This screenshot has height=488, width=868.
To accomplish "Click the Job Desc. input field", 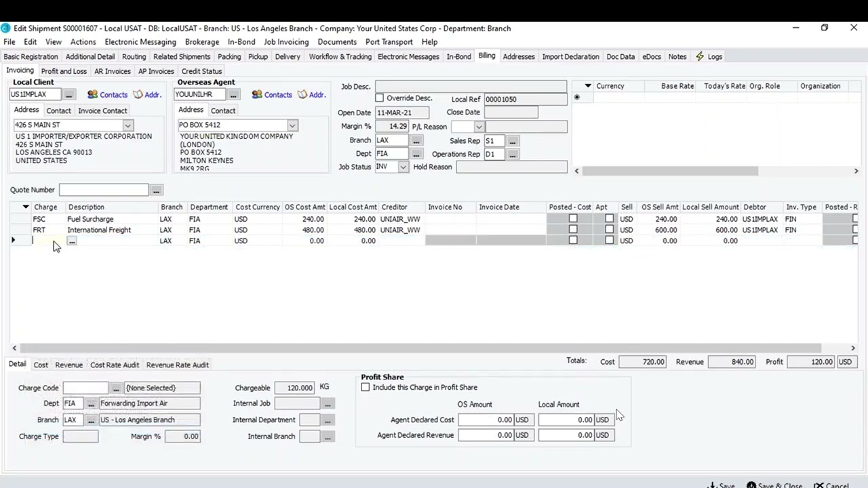I will (471, 87).
